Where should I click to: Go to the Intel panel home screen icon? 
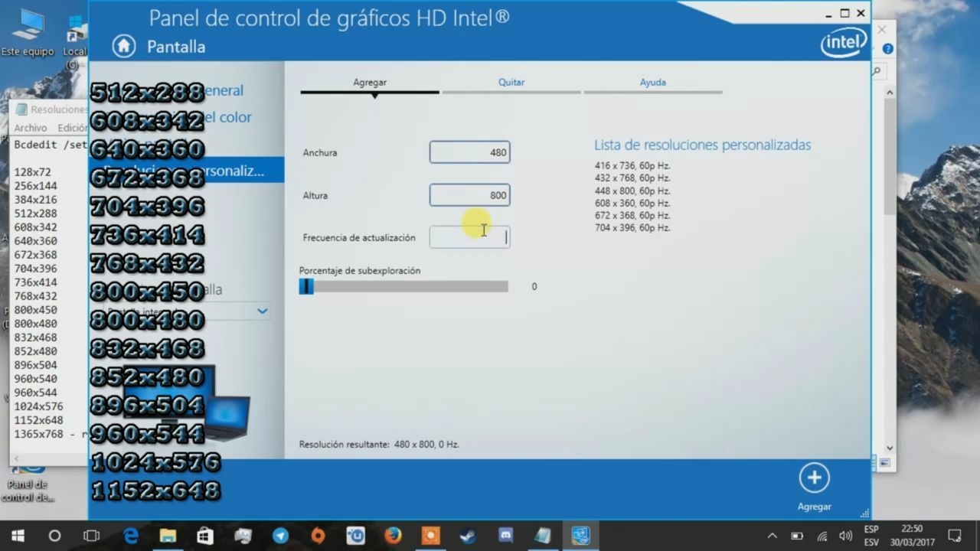point(123,46)
